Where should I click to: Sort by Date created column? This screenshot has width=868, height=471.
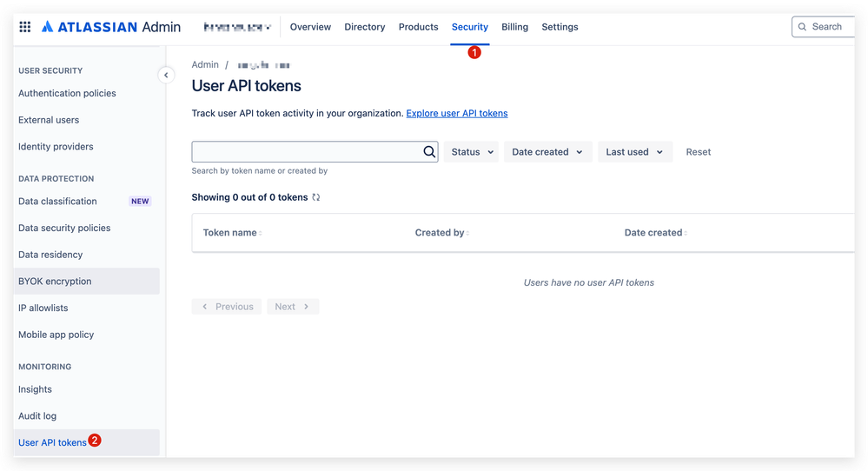(x=656, y=232)
